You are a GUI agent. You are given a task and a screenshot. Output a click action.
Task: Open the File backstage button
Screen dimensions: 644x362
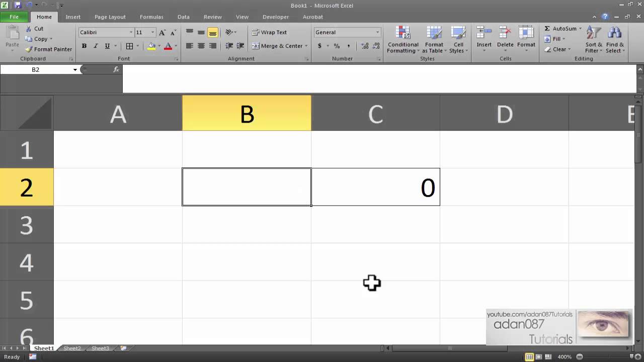(x=14, y=17)
